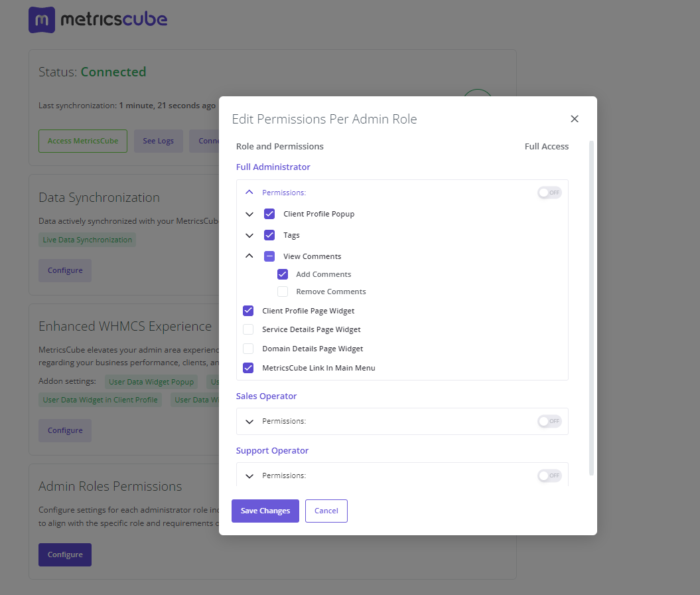700x595 pixels.
Task: Click the Support Operator role heading
Action: 272,451
